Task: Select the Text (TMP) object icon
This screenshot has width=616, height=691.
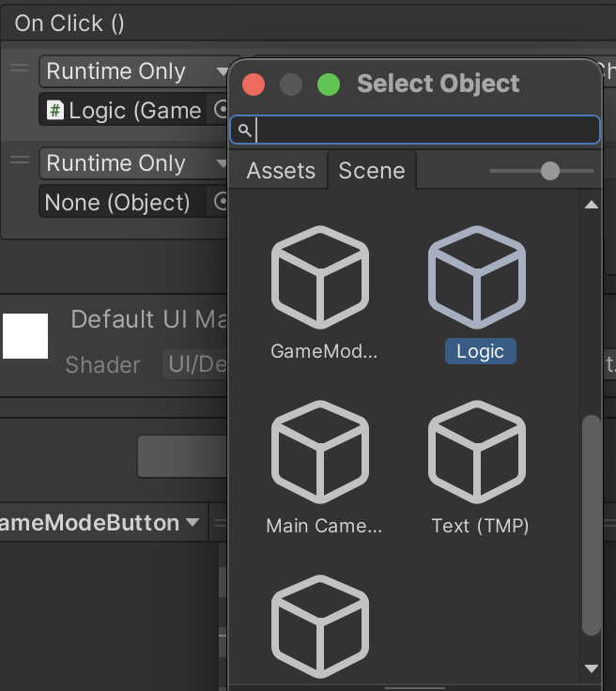Action: coord(477,451)
